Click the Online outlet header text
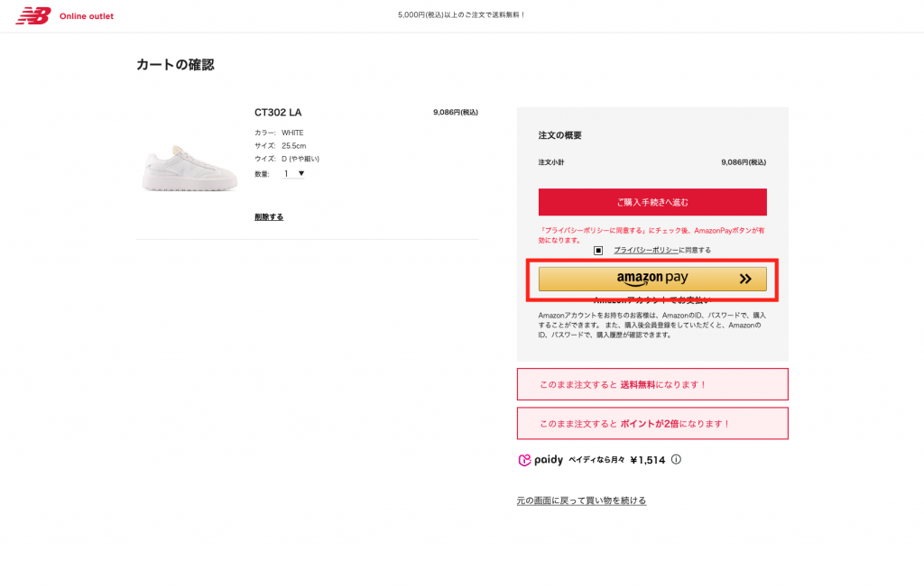Viewport: 924px width, 588px height. coord(87,16)
